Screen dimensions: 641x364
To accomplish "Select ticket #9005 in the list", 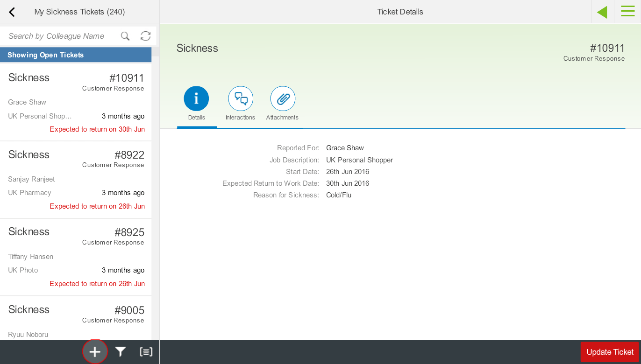I will pos(76,318).
